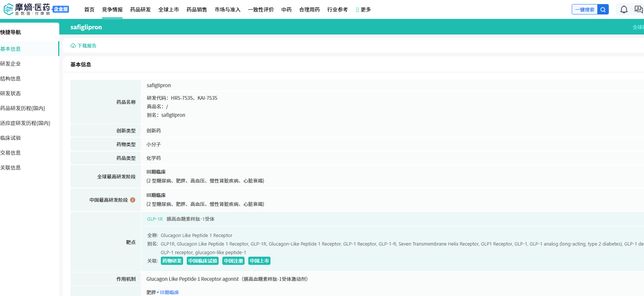The height and width of the screenshot is (296, 644).
Task: Click the 小分子 value
Action: tap(154, 144)
